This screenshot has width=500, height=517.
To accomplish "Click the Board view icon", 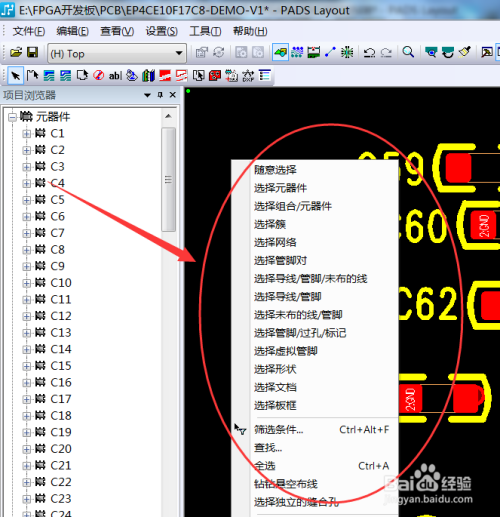I will (x=431, y=52).
